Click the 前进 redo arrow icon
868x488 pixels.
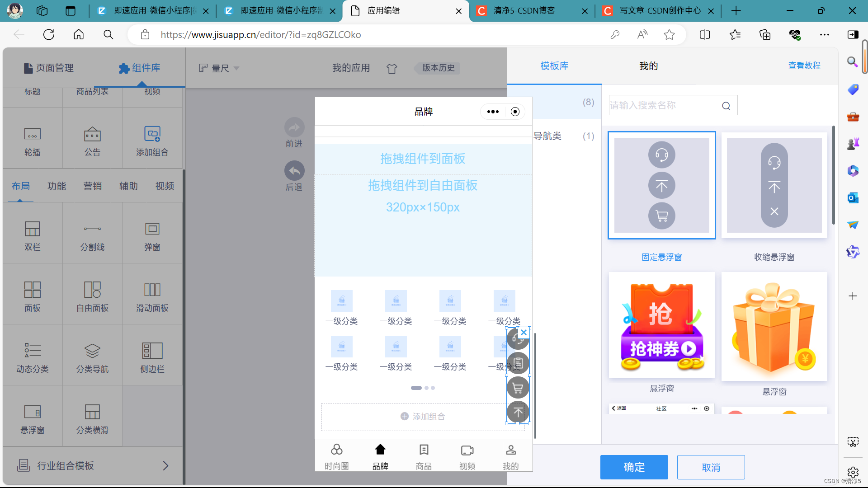tap(294, 127)
